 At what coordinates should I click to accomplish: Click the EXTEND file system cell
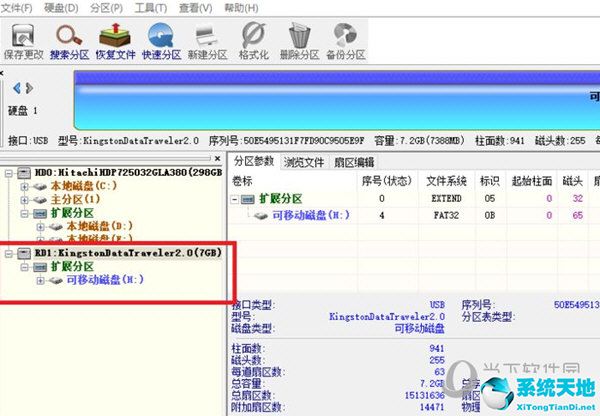446,199
